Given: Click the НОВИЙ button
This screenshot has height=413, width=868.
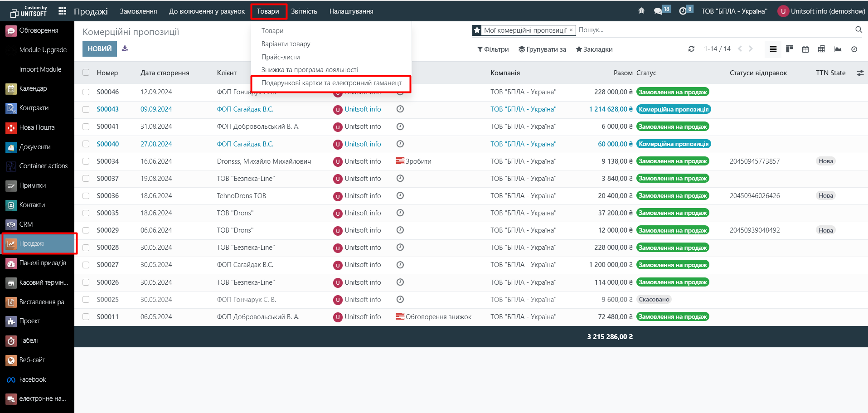Looking at the screenshot, I should 99,49.
